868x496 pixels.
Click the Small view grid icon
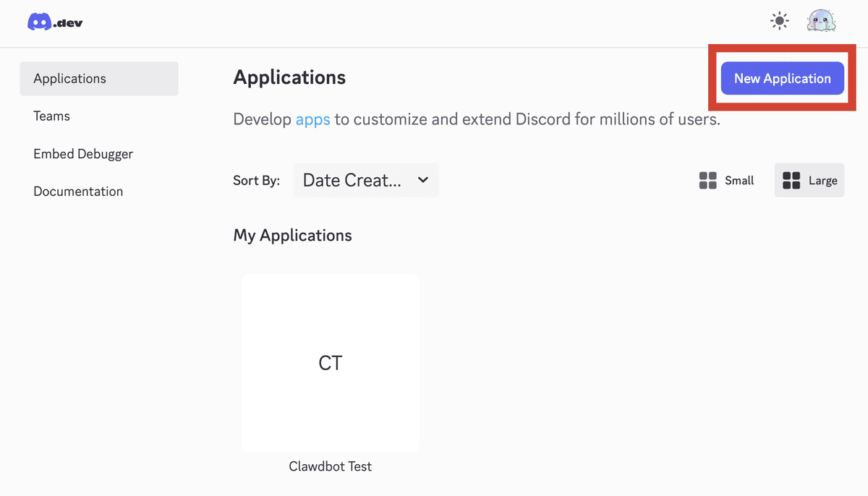point(708,181)
